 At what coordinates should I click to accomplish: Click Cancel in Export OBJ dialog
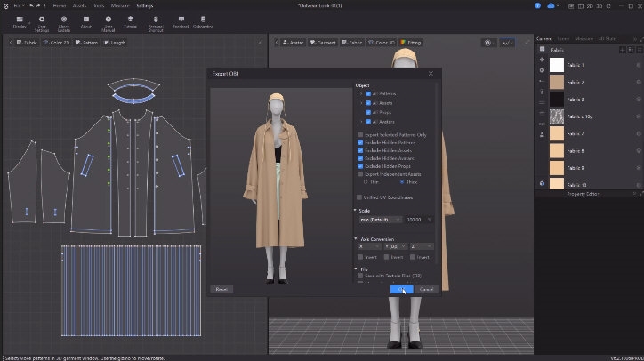tap(426, 289)
